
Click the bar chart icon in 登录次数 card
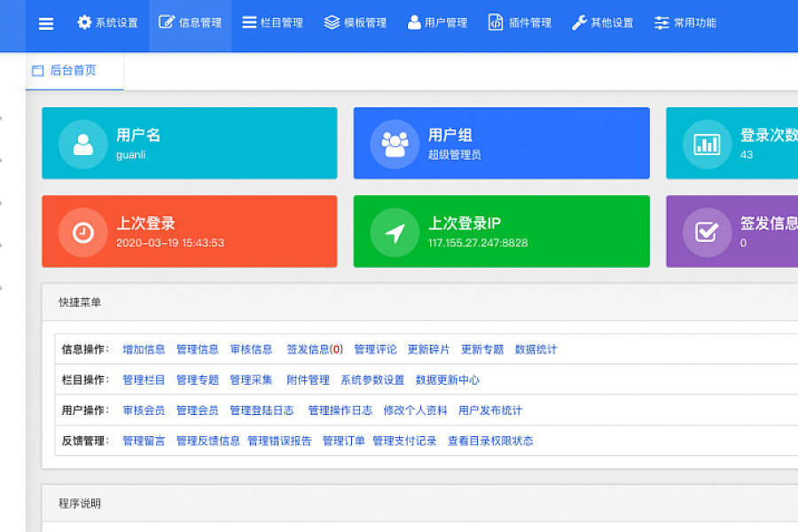[707, 144]
